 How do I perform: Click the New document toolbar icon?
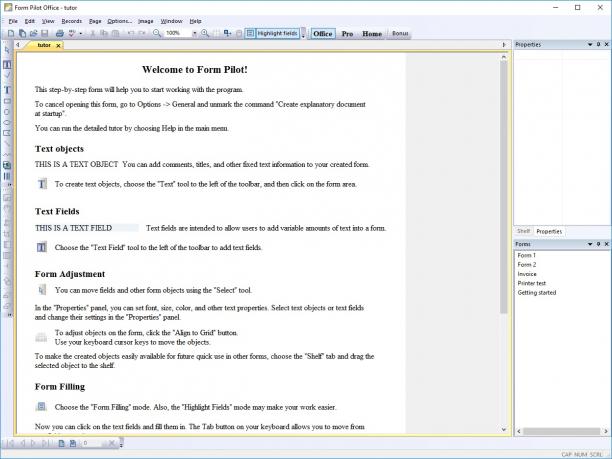click(11, 34)
